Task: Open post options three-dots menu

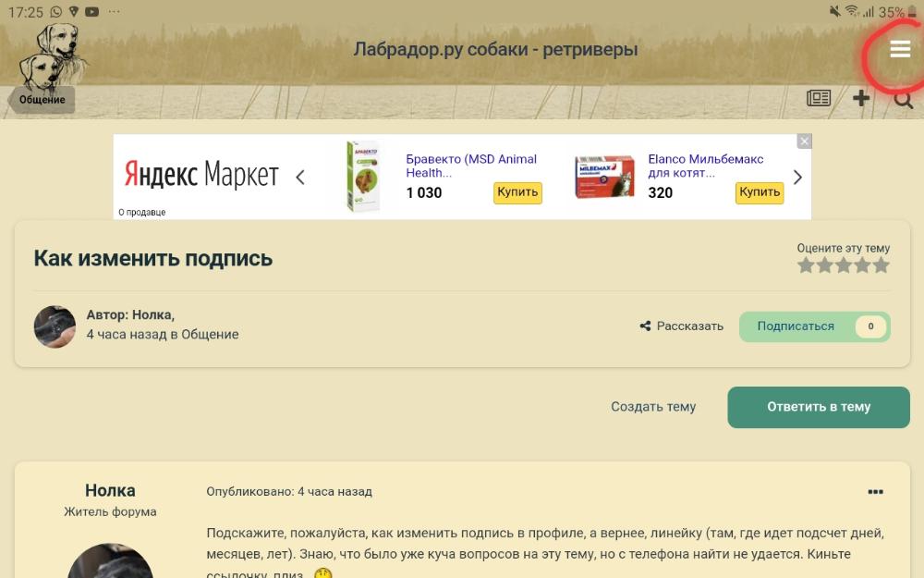Action: point(875,492)
